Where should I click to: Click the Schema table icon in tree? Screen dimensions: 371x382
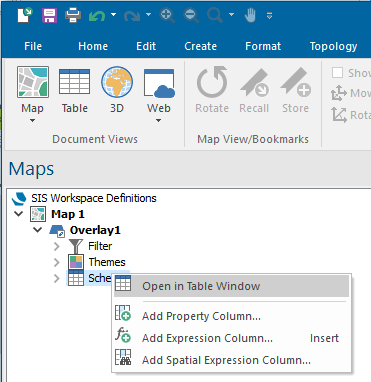tap(76, 278)
